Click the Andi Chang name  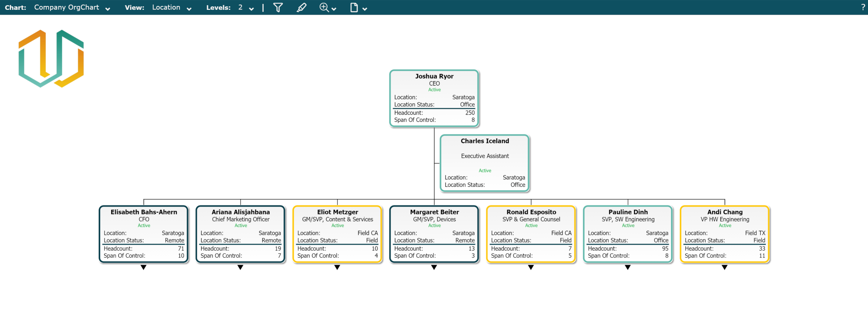tap(725, 212)
